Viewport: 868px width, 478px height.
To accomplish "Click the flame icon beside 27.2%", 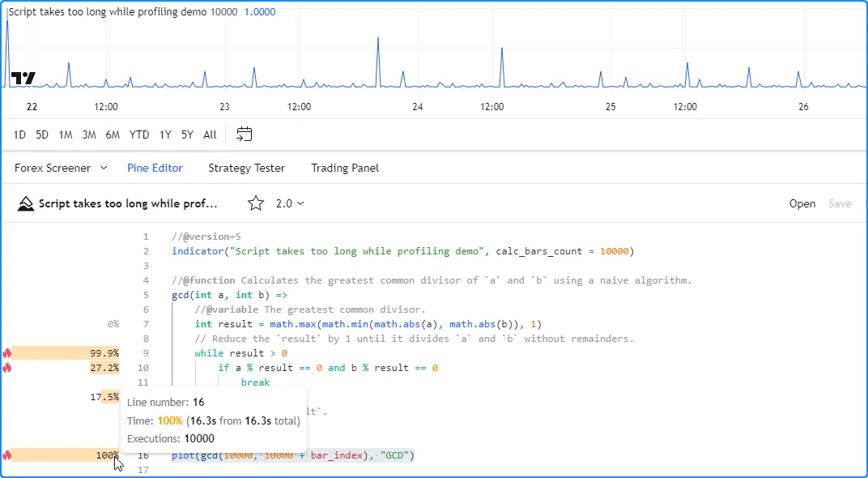I will pyautogui.click(x=7, y=368).
